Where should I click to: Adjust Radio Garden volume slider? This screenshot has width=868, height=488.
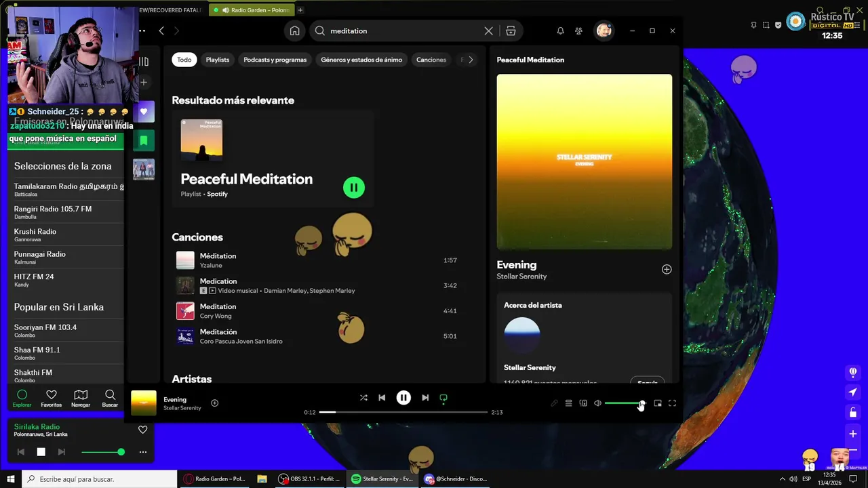[102, 452]
